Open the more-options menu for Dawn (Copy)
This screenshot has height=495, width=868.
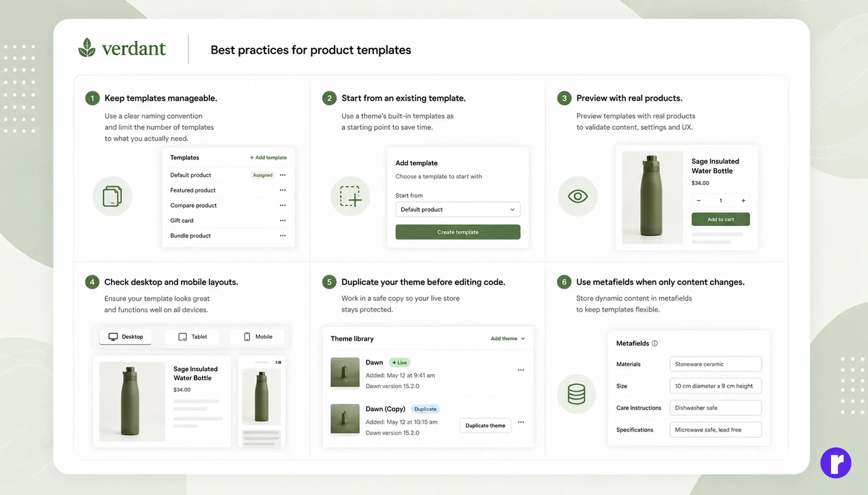click(521, 422)
